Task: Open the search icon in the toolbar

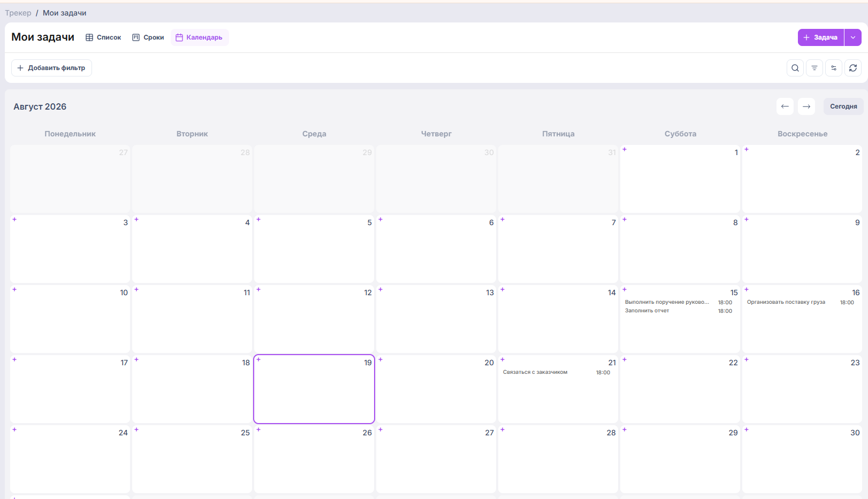Action: [x=795, y=68]
